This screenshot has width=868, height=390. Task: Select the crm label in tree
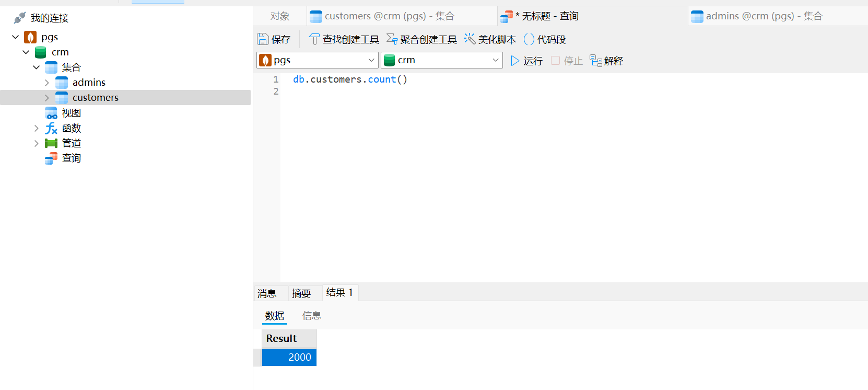[x=60, y=52]
